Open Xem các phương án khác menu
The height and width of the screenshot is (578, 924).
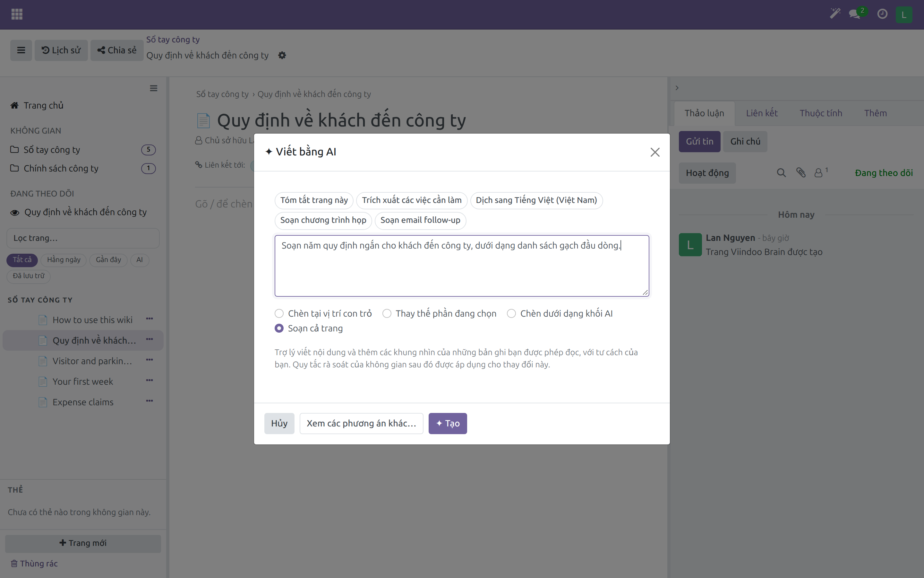click(x=361, y=424)
